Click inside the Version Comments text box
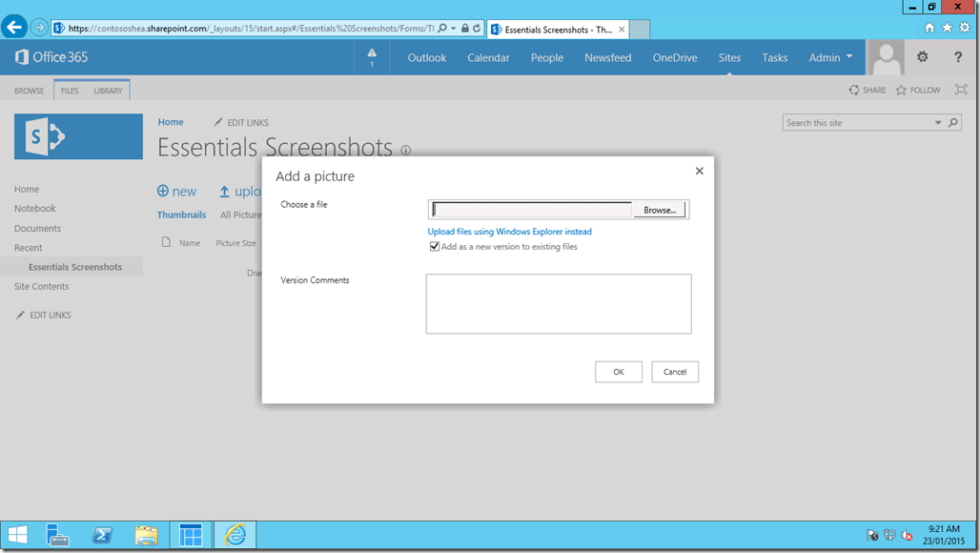The height and width of the screenshot is (553, 980). [558, 303]
